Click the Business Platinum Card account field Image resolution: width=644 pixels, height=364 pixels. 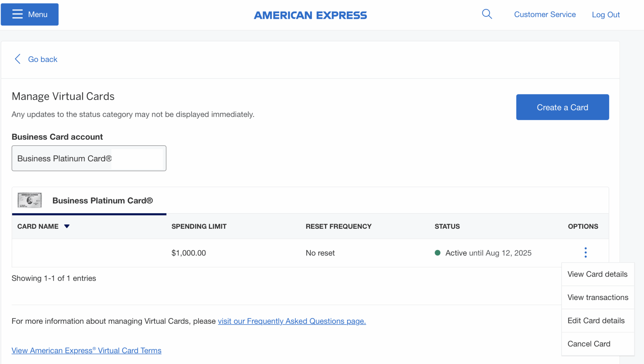click(89, 158)
